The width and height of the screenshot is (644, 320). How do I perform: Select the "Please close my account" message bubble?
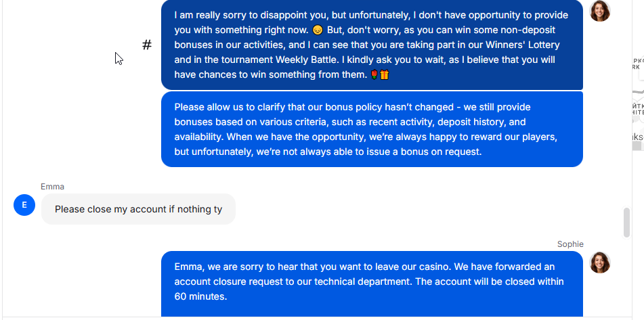click(138, 209)
